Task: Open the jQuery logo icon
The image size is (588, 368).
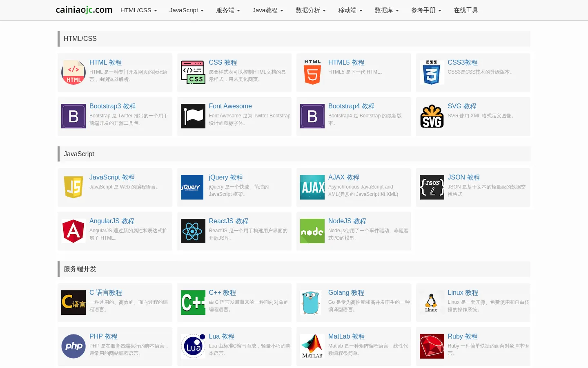Action: (192, 187)
